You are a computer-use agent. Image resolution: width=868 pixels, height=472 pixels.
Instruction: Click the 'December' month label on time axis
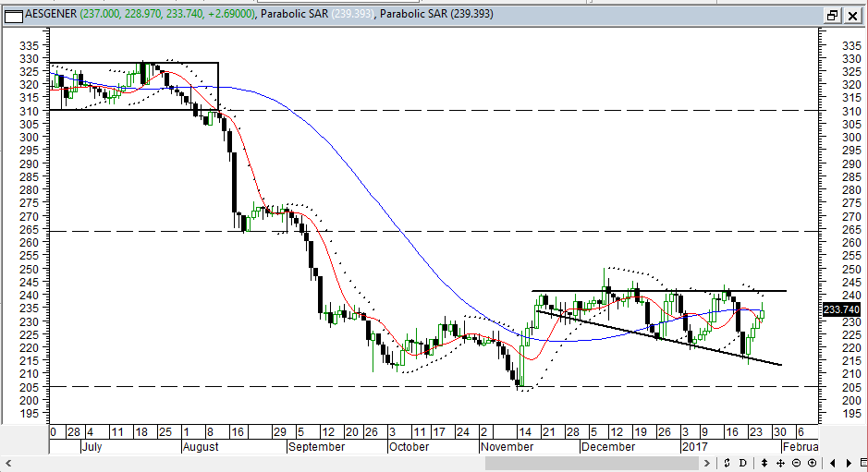[x=608, y=446]
